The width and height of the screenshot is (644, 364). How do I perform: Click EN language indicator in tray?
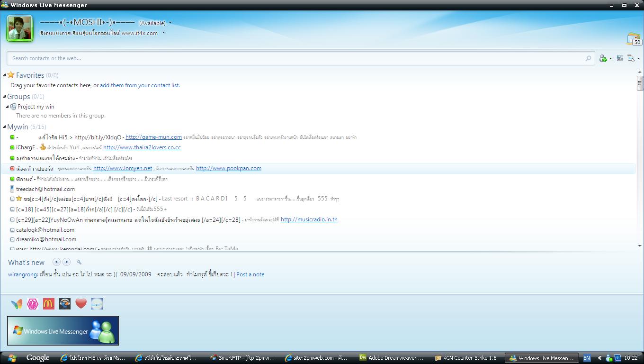click(x=587, y=358)
